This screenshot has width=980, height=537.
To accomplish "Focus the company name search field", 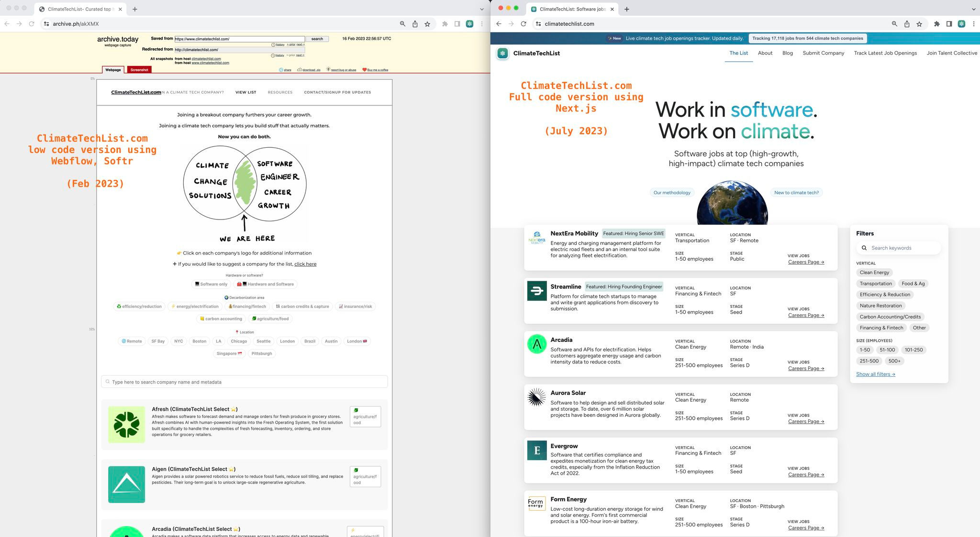I will 245,382.
